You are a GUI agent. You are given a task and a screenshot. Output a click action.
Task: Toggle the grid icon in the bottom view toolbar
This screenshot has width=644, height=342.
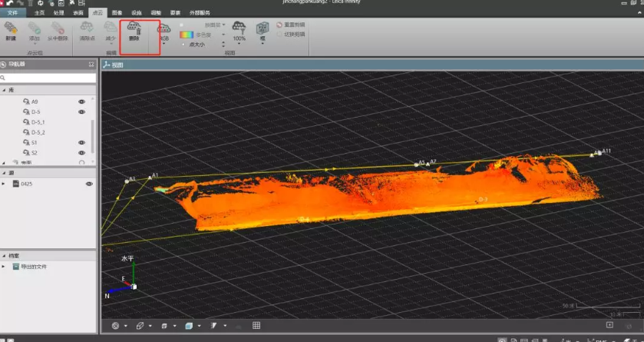coord(256,326)
